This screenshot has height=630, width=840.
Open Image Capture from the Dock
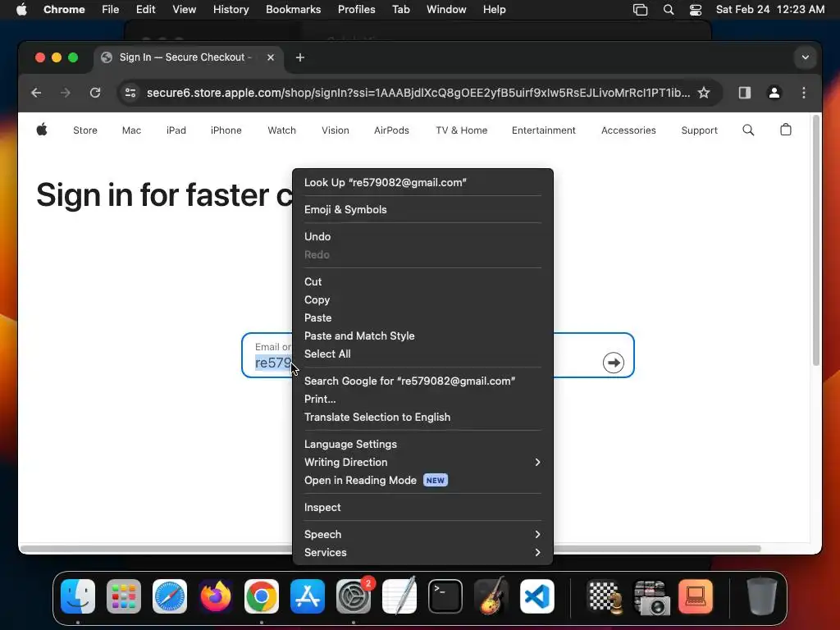651,596
